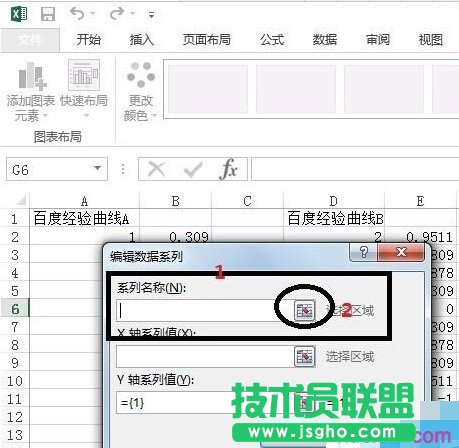Viewport: 459px width, 448px height.
Task: Switch to the 插入 ribbon tab
Action: point(142,40)
